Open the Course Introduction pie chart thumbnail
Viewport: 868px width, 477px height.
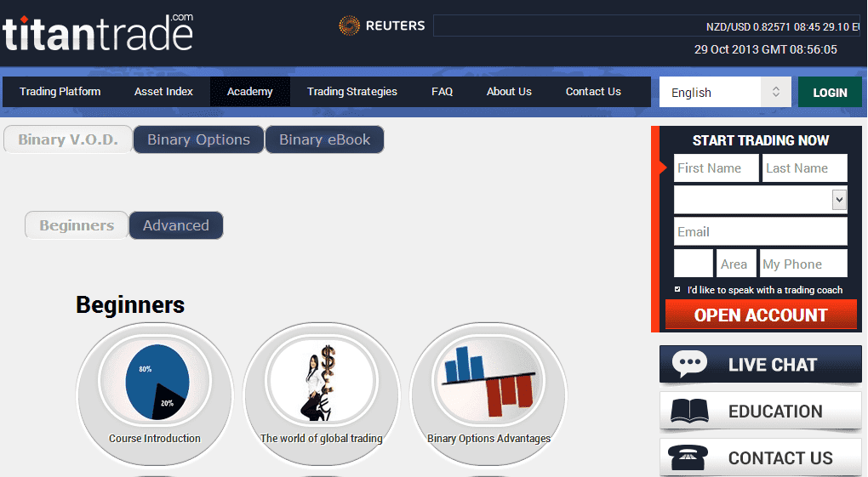pyautogui.click(x=156, y=381)
